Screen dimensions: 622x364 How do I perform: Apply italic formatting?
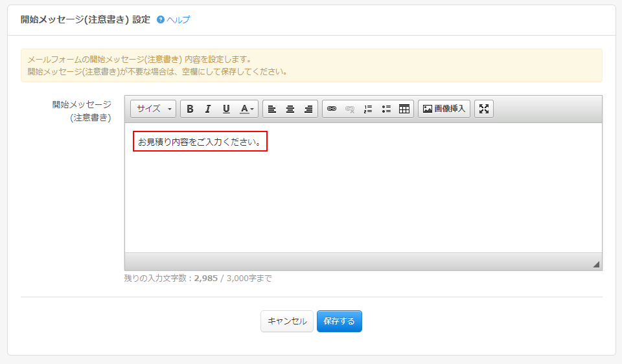[208, 109]
